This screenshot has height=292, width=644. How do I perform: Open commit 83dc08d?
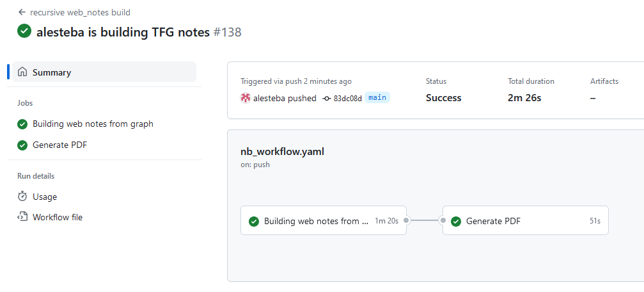[x=347, y=98]
